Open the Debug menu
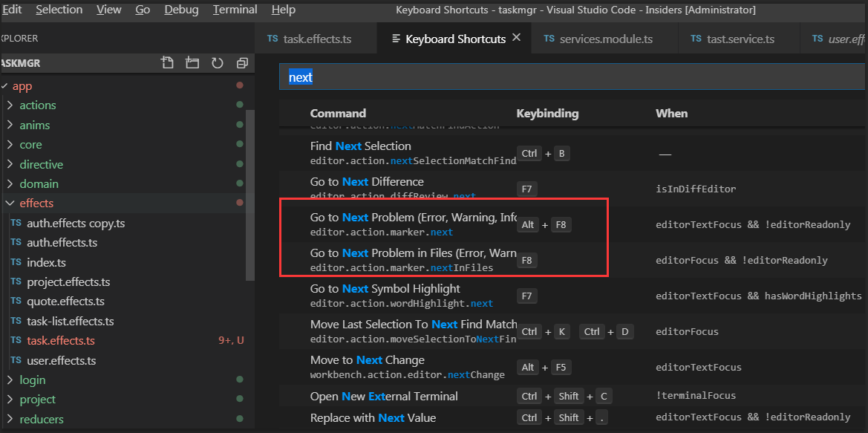868x433 pixels. 182,10
